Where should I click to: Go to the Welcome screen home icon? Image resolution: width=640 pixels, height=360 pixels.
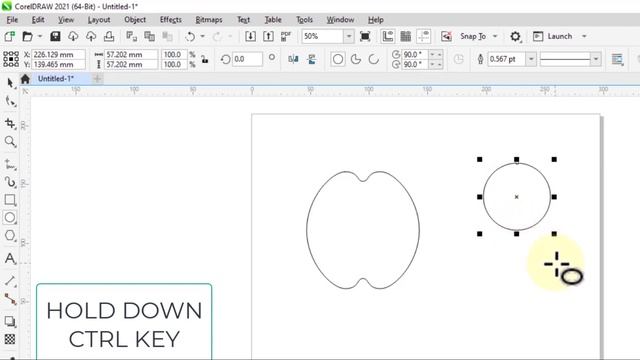point(25,79)
